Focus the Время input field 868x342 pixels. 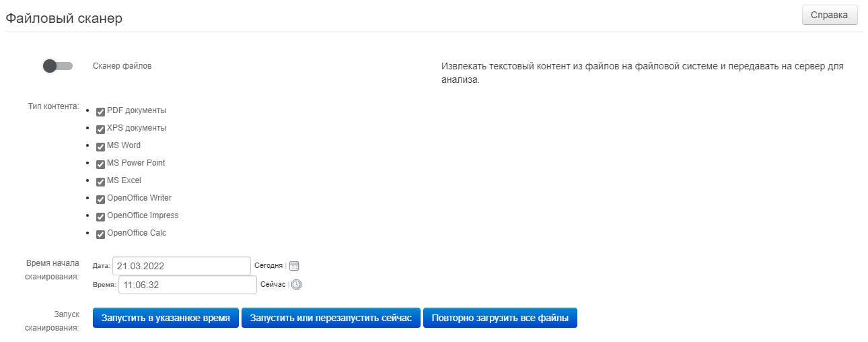(187, 285)
